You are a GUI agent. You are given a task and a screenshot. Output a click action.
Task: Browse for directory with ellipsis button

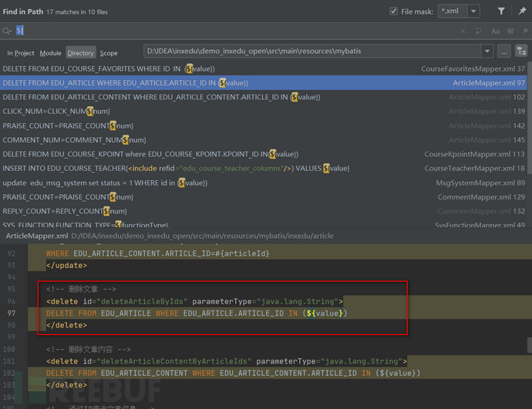click(x=503, y=52)
